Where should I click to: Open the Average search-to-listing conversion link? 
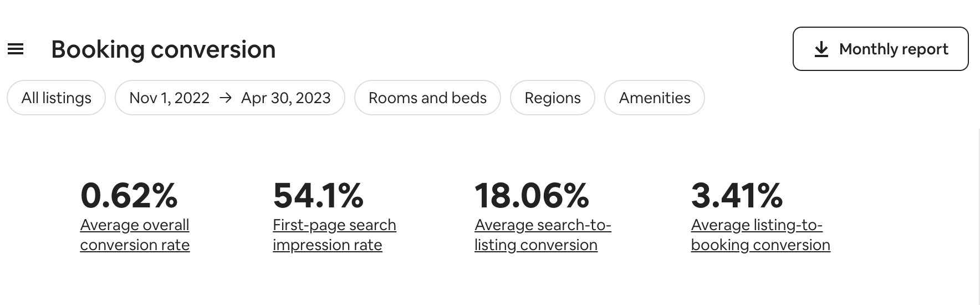click(543, 235)
